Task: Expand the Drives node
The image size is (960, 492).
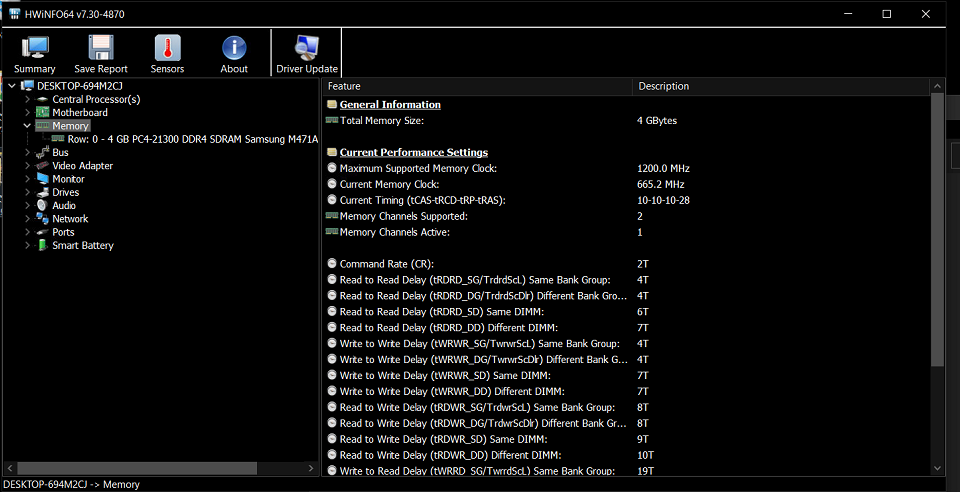Action: coord(28,192)
